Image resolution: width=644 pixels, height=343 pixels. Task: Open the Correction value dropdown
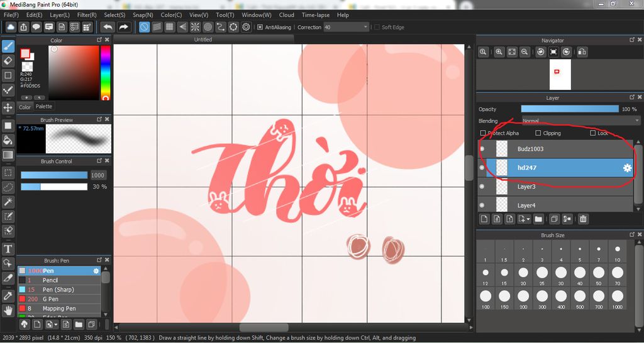347,27
